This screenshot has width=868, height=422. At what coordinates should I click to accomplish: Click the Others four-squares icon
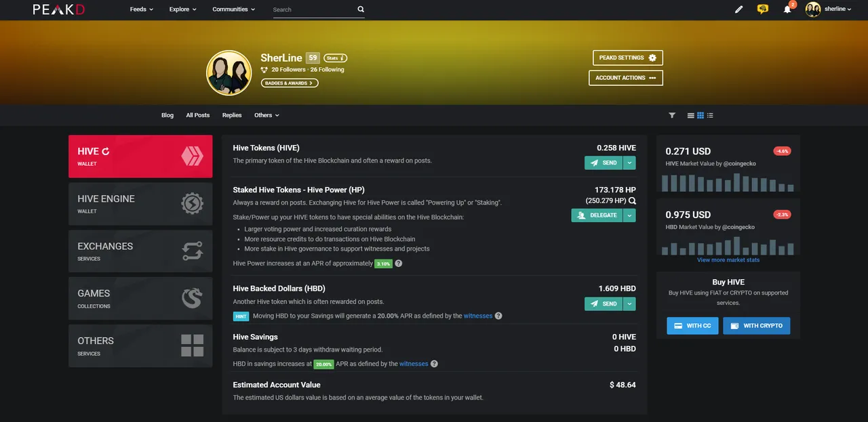(x=192, y=345)
